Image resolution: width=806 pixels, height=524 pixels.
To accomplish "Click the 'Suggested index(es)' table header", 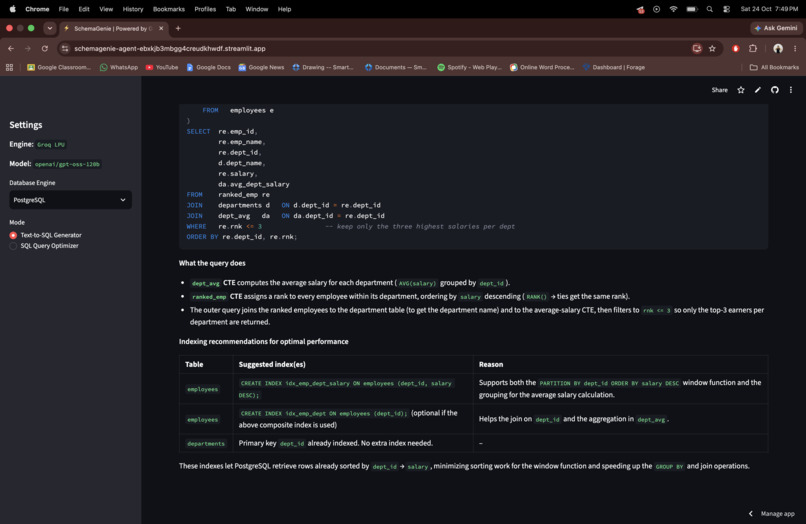I will click(272, 364).
